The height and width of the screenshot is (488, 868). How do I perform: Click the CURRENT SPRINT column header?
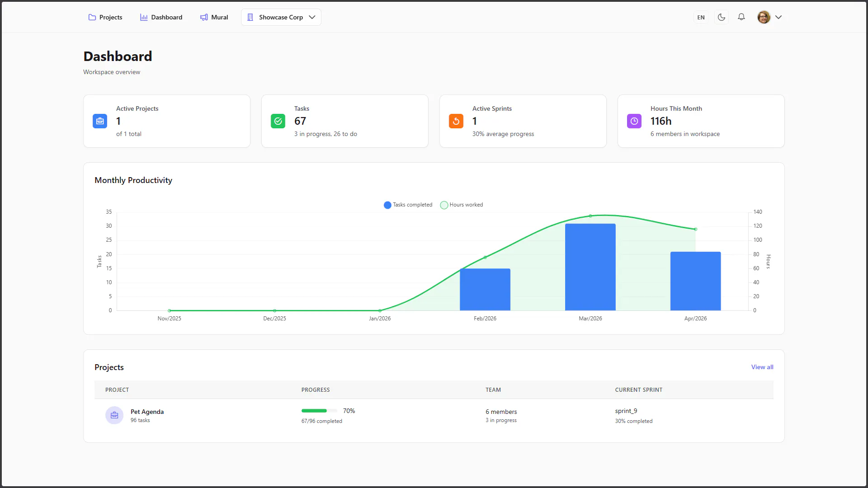638,389
